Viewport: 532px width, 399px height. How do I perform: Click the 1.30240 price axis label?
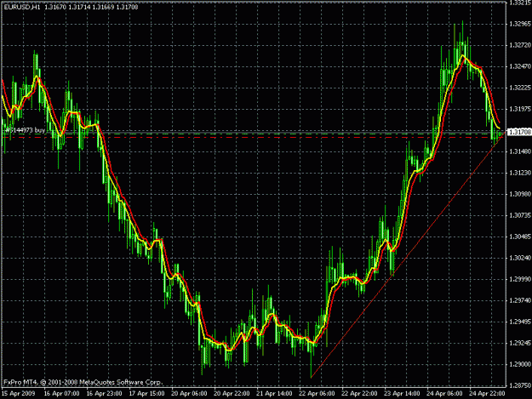[520, 258]
